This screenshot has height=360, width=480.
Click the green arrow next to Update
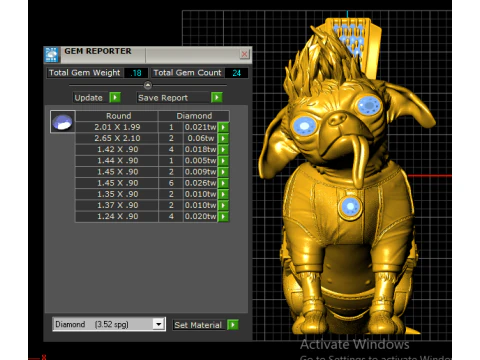(115, 98)
